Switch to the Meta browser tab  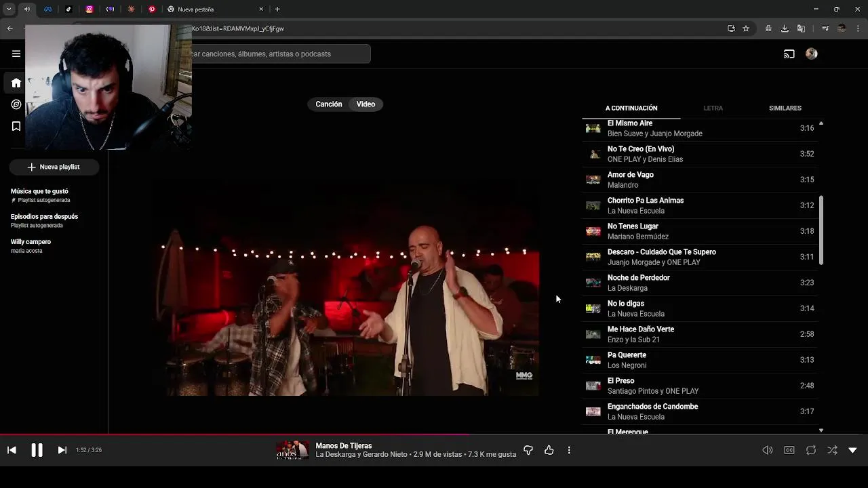(x=47, y=9)
